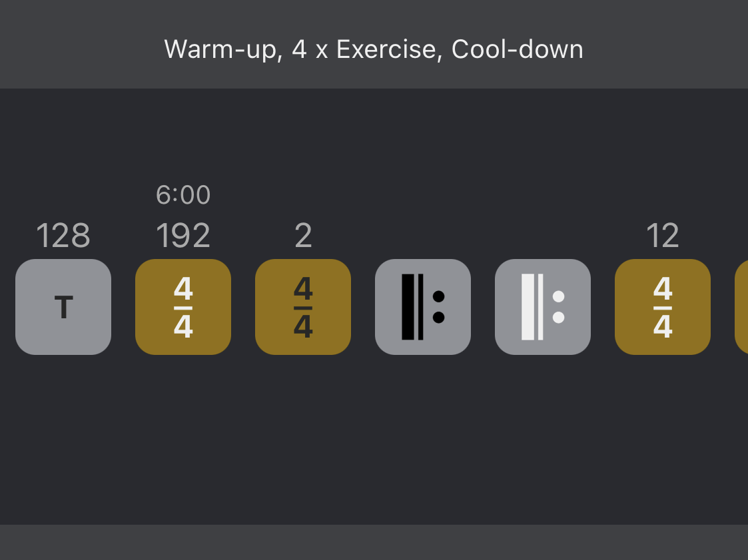The image size is (748, 560).
Task: Select the 4/4 tile under 12
Action: (663, 307)
